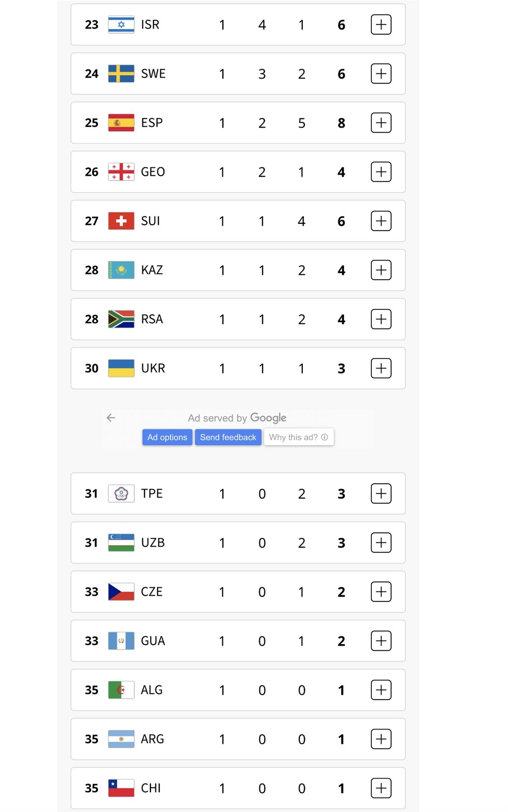The height and width of the screenshot is (812, 508).
Task: Click the Czech Republic flag icon
Action: tap(121, 592)
